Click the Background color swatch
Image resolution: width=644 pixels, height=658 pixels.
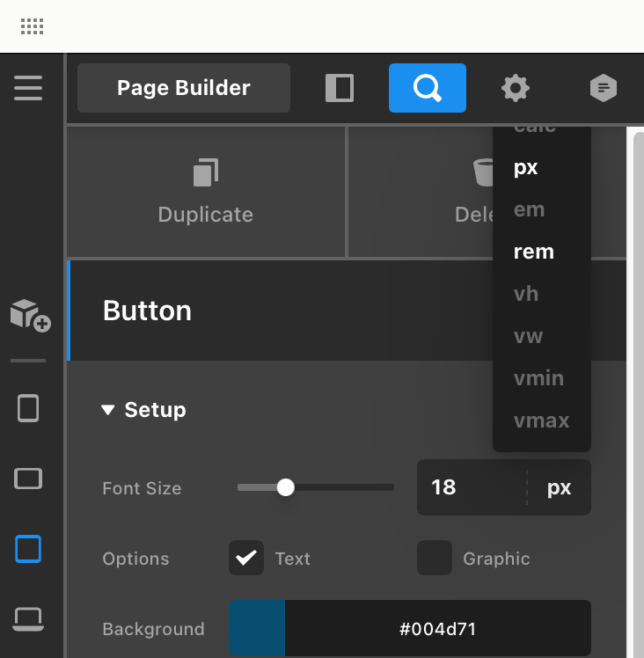point(257,629)
